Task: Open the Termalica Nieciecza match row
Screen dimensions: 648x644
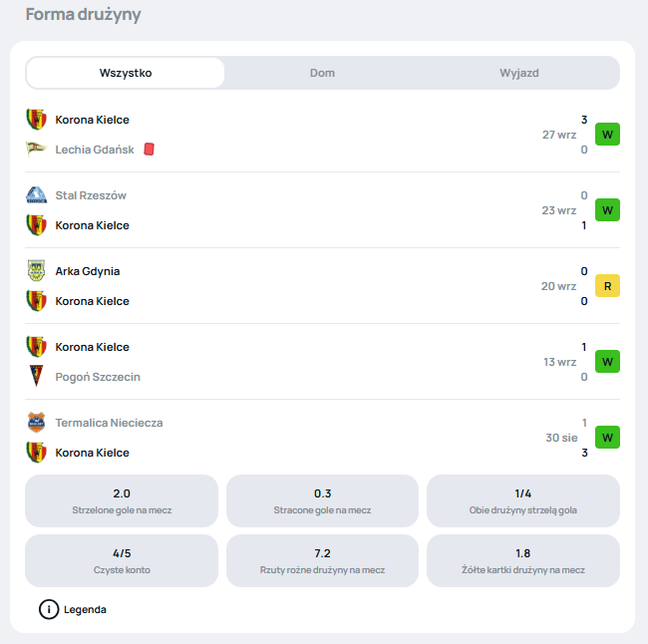Action: pyautogui.click(x=322, y=438)
